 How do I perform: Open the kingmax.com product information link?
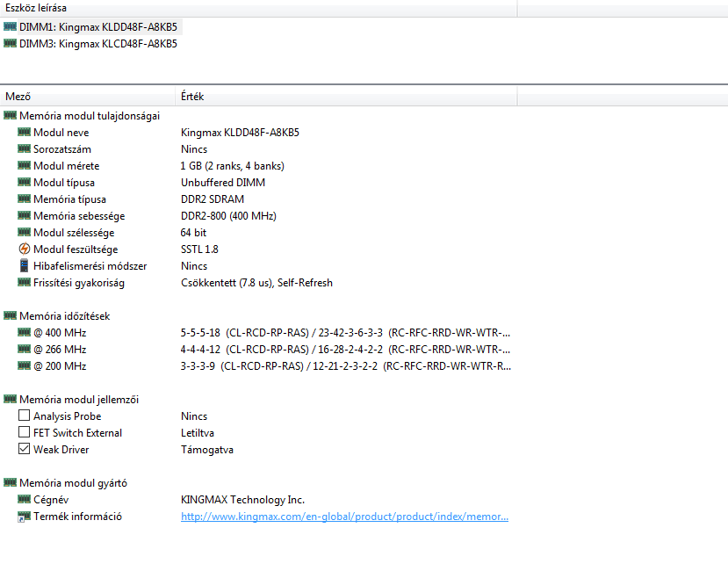pos(344,517)
